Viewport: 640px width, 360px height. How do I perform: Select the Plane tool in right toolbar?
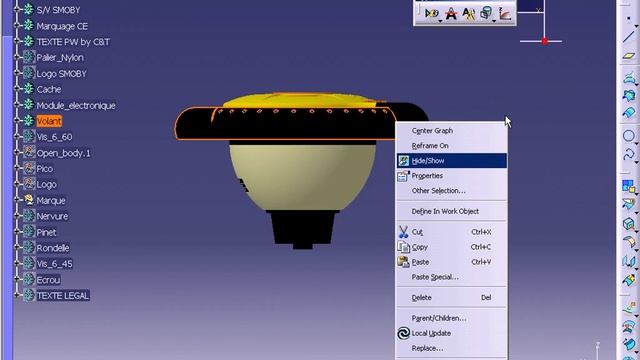pyautogui.click(x=629, y=56)
